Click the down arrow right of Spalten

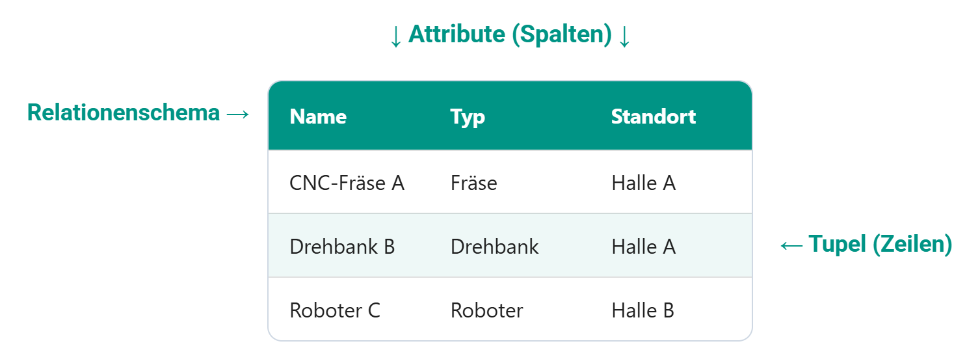624,37
